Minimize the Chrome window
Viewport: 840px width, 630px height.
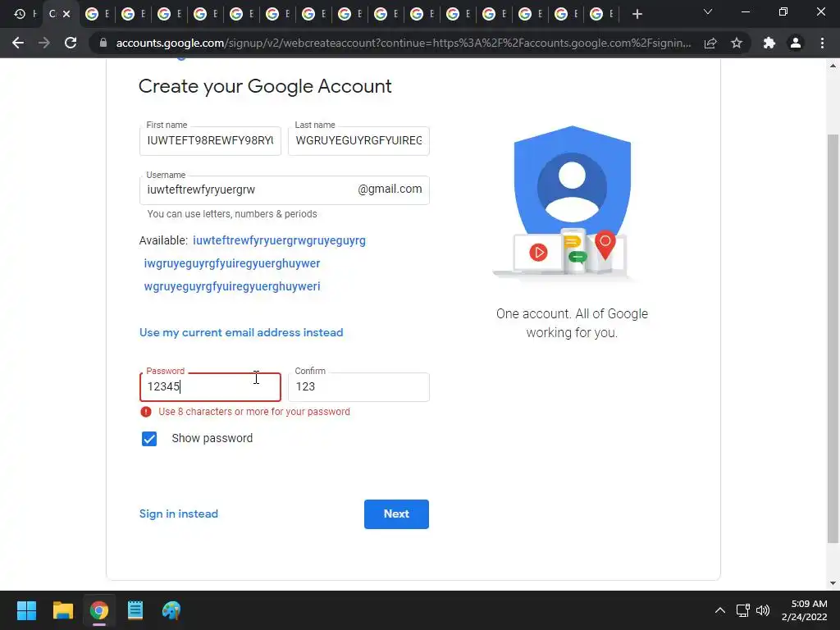pos(745,11)
